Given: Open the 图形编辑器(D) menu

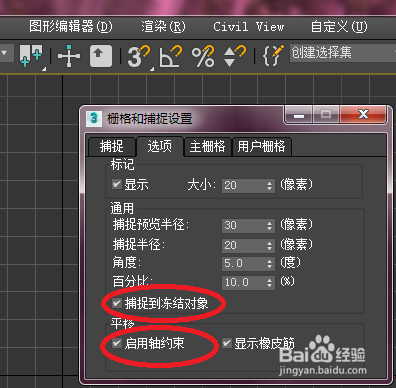Looking at the screenshot, I should (x=71, y=26).
